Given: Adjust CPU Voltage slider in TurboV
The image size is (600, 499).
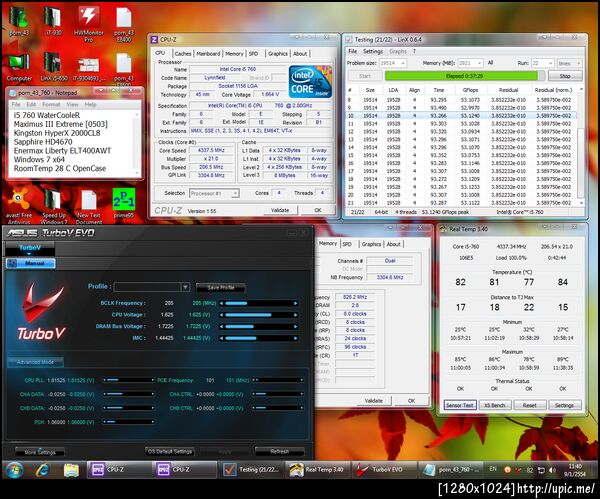Looking at the screenshot, I should [259, 315].
